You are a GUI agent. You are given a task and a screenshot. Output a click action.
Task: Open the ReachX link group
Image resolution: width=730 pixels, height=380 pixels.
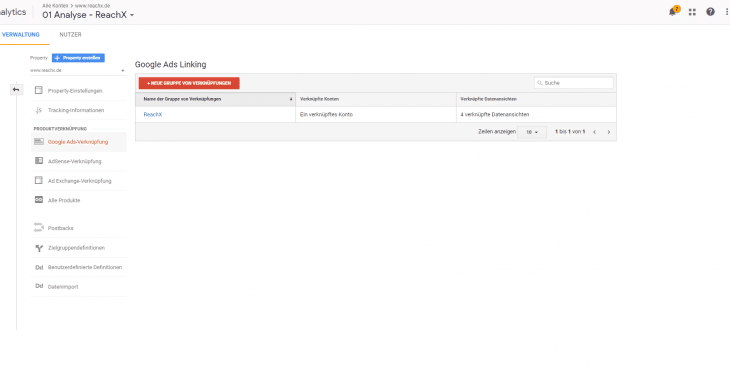pos(153,114)
